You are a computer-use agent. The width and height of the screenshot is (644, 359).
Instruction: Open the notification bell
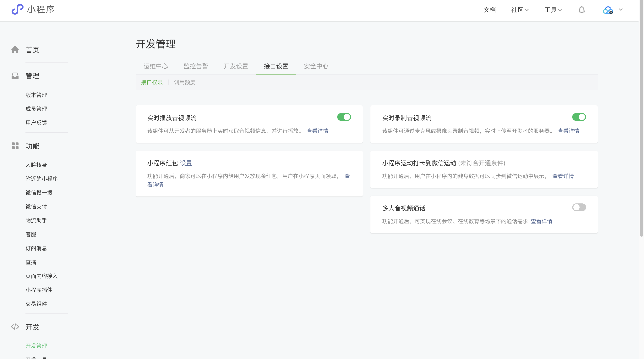[582, 10]
